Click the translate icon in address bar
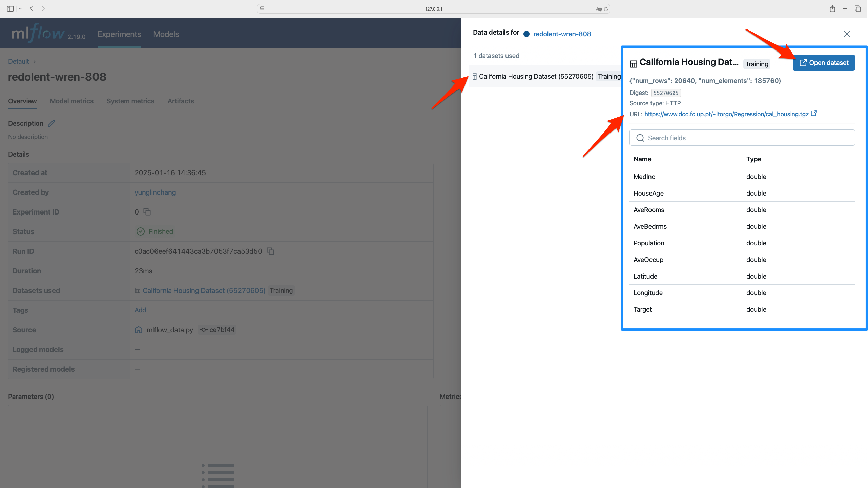Screen dimensions: 868x488 pos(598,9)
